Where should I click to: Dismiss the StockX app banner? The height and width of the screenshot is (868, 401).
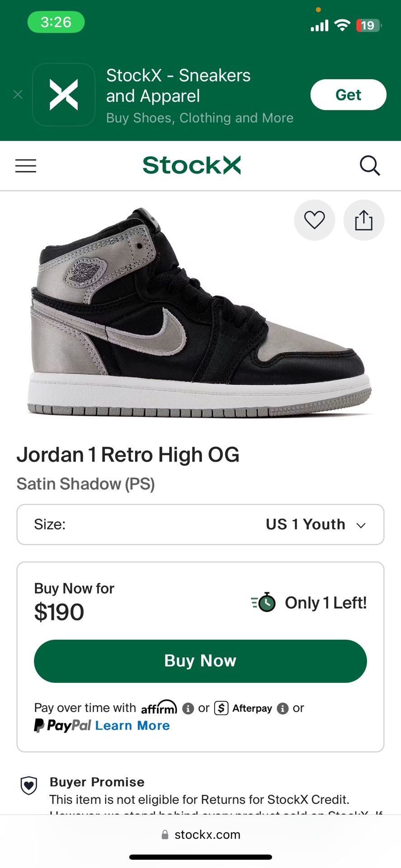(18, 94)
